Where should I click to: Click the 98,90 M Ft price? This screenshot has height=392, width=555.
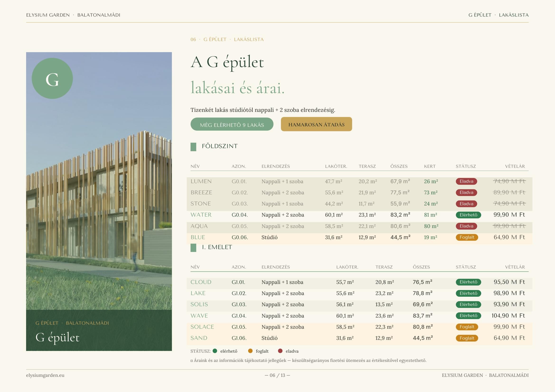(x=509, y=293)
